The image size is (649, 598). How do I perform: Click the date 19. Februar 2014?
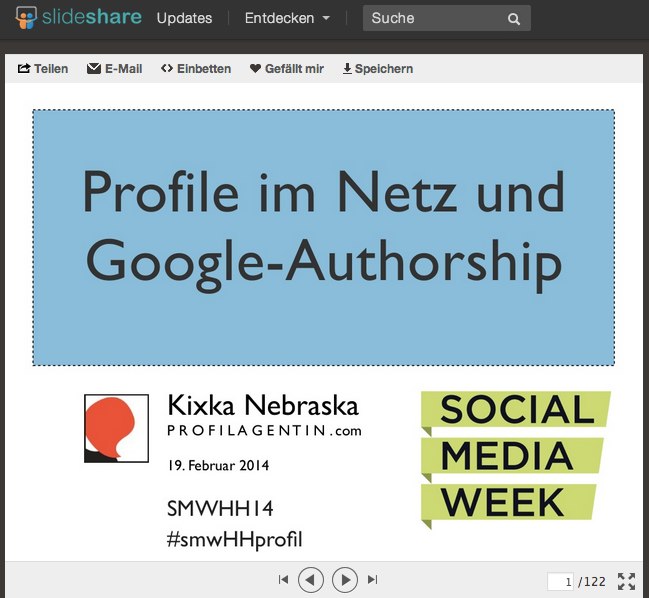click(218, 466)
